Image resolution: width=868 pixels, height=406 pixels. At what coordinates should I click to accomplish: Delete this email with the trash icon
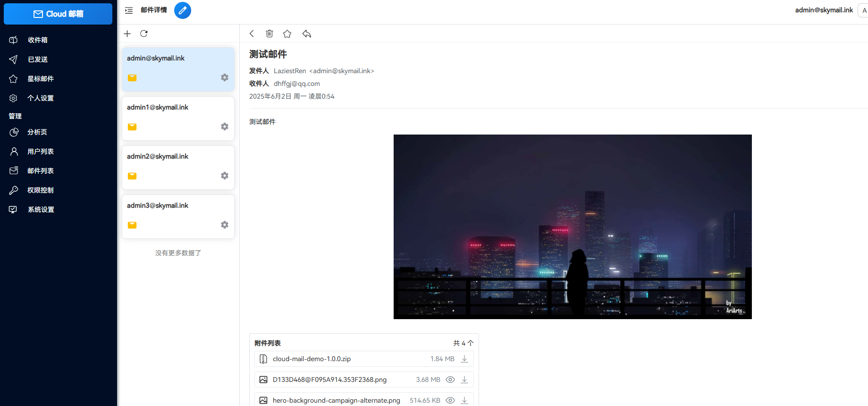tap(270, 34)
